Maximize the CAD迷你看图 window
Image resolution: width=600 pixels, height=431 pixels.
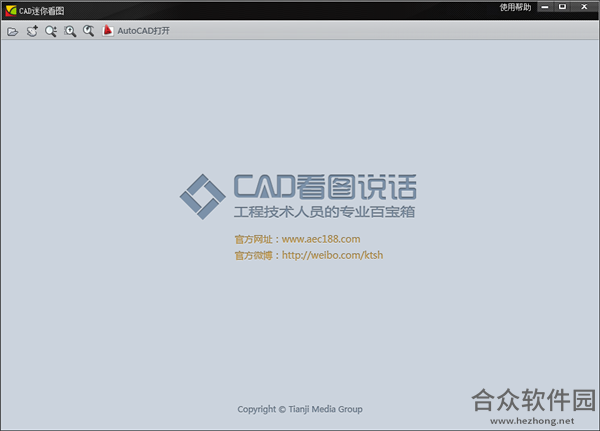[562, 7]
